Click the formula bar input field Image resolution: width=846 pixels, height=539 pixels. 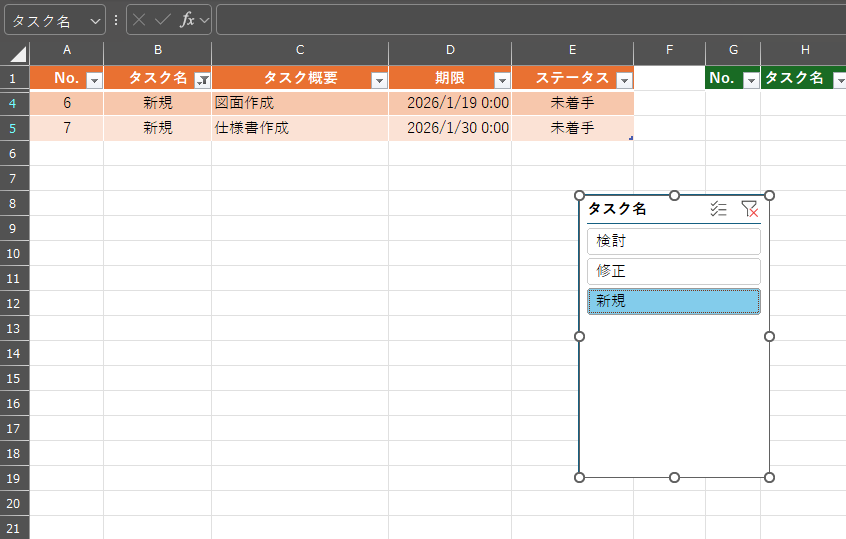(x=530, y=20)
